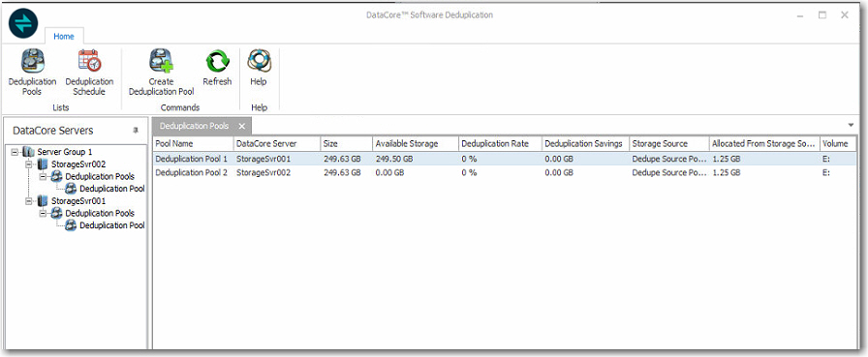
Task: Maximize the DataCore Software Deduplication window
Action: 822,15
